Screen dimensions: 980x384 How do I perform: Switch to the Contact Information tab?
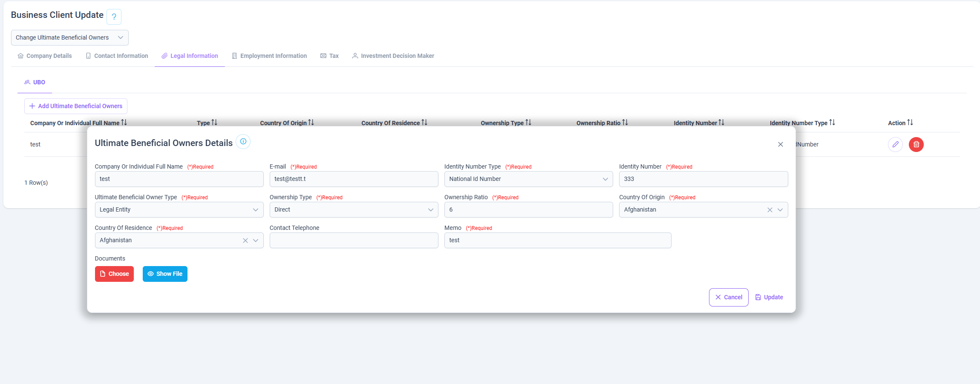point(117,56)
